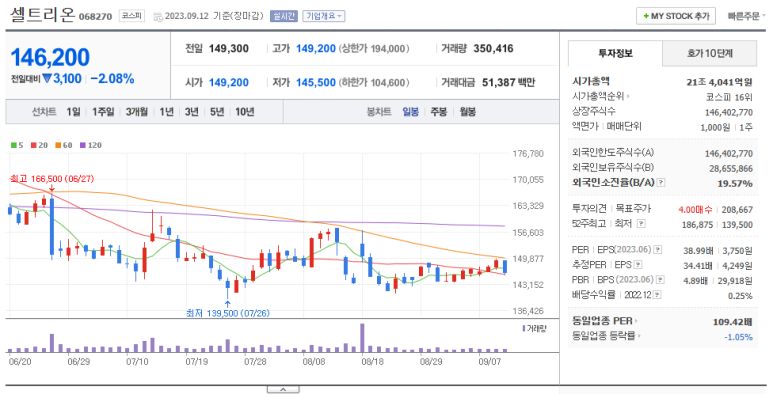This screenshot has width=773, height=394.
Task: Select the 1년 line chart period
Action: point(166,112)
